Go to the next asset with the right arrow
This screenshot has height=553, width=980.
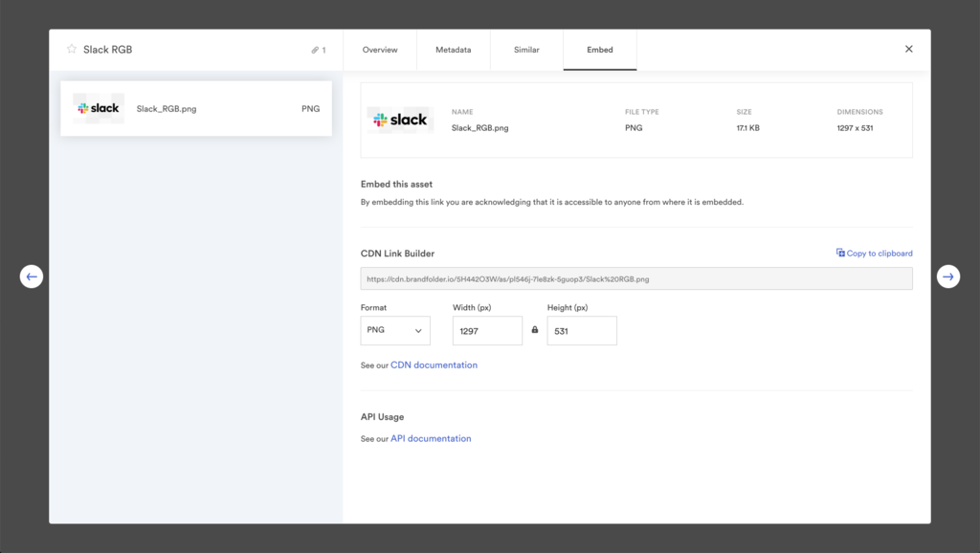click(x=948, y=276)
